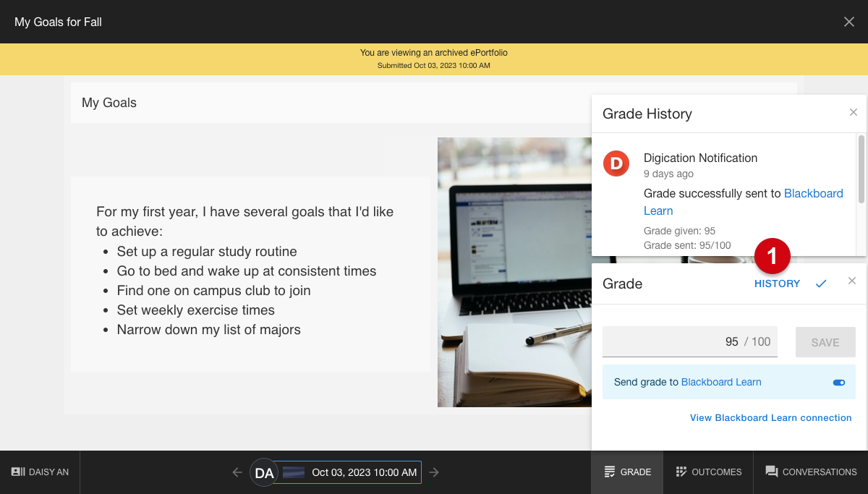Click the Digication Notification avatar icon
This screenshot has width=868, height=494.
pyautogui.click(x=616, y=163)
